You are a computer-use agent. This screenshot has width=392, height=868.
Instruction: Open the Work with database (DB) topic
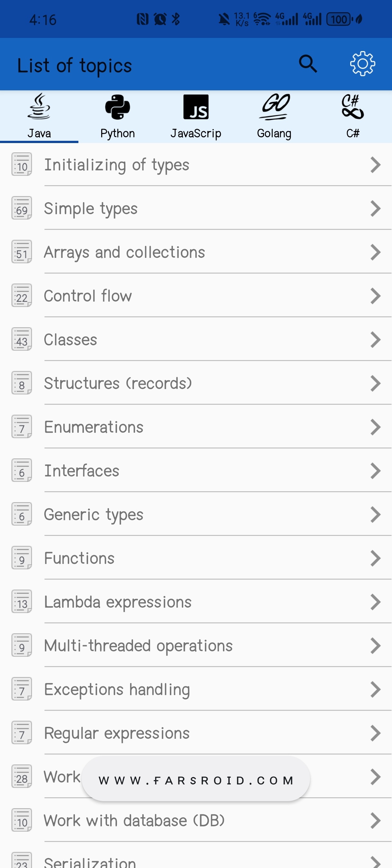point(134,820)
